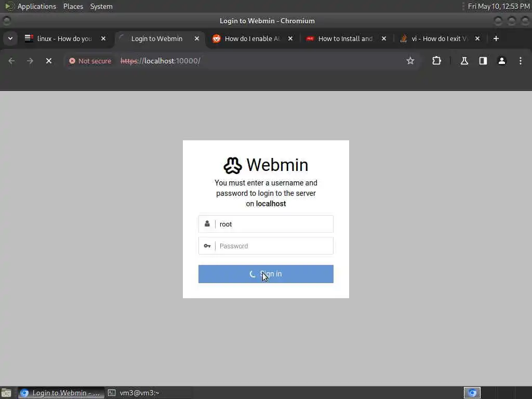The image size is (532, 399).
Task: Click the Not secure site indicator
Action: (x=90, y=61)
